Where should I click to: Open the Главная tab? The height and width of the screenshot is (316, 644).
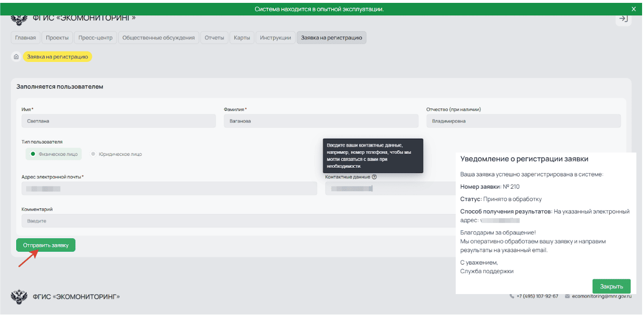point(25,38)
